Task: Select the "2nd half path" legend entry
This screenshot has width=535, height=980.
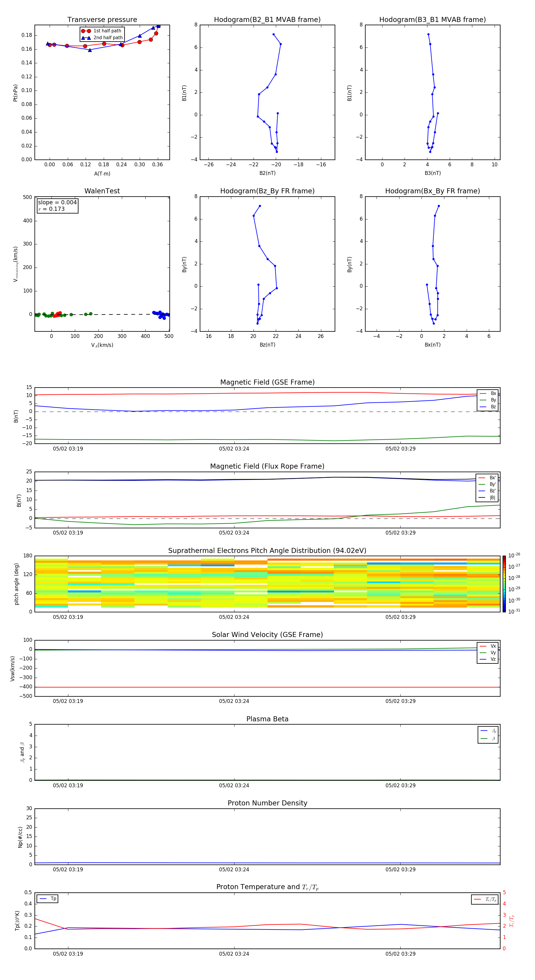Action: (x=102, y=38)
